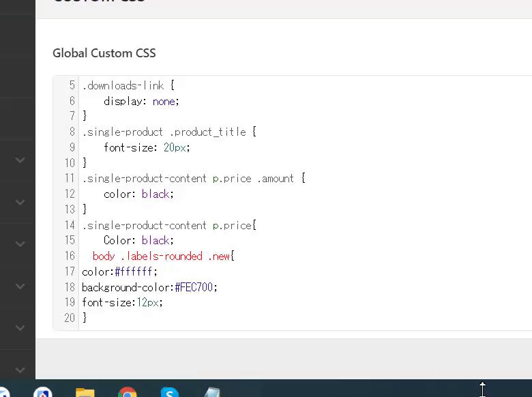Click closing brace on line 20

coord(85,318)
